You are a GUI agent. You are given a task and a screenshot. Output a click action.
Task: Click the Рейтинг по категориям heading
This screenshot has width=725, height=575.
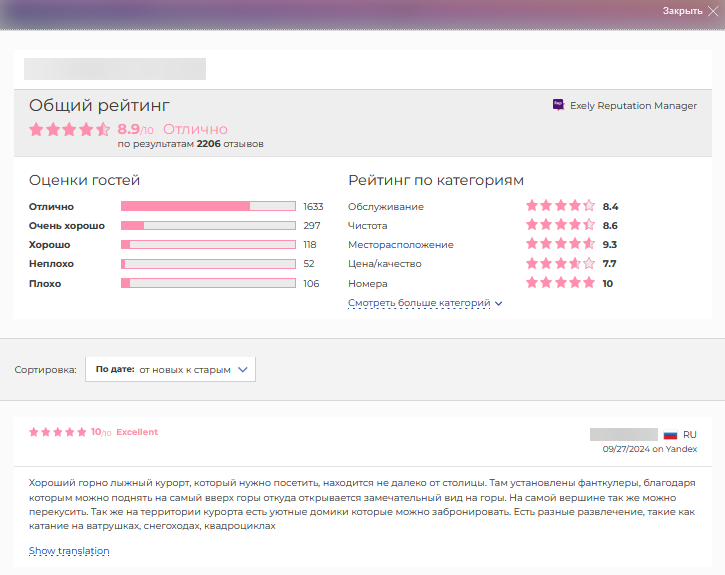coord(436,180)
